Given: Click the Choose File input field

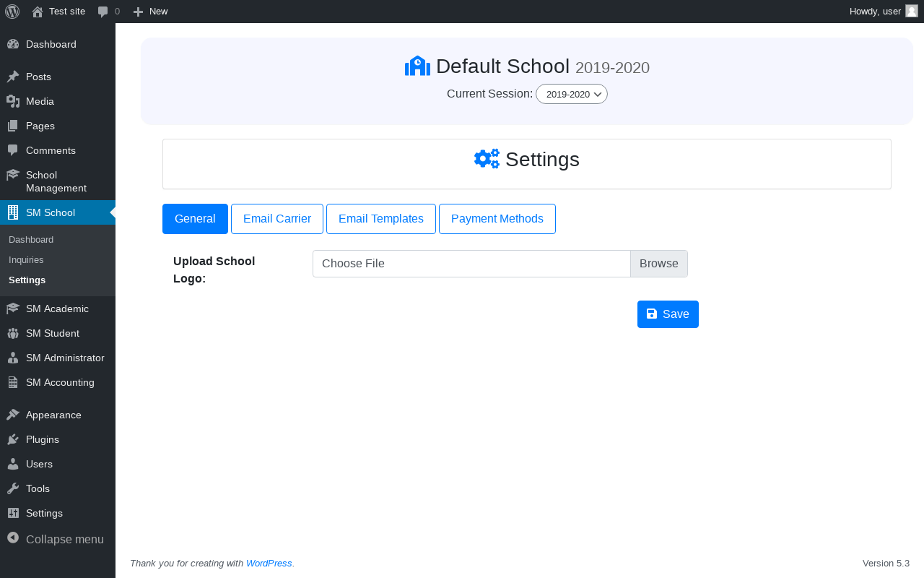Looking at the screenshot, I should [471, 264].
